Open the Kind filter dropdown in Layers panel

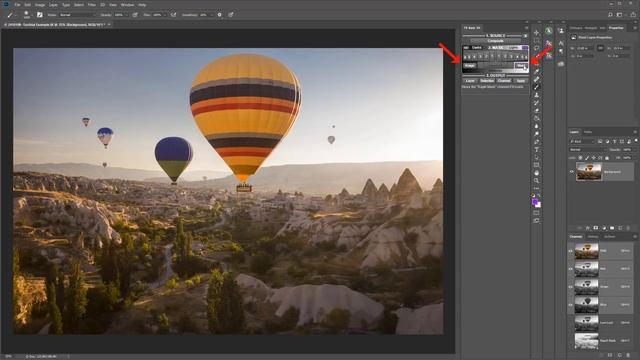(x=582, y=141)
